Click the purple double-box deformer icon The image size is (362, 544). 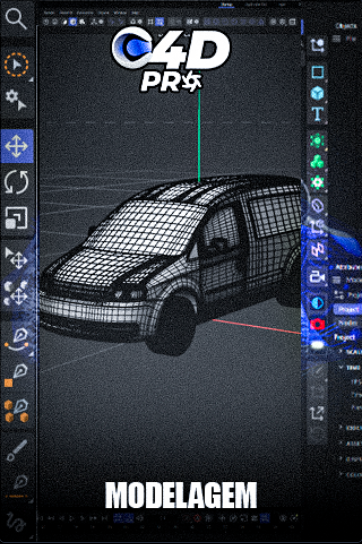coord(317,250)
